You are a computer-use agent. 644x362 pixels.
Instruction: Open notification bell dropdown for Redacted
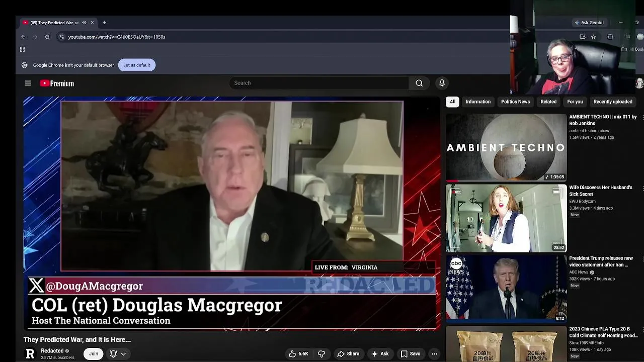(117, 354)
